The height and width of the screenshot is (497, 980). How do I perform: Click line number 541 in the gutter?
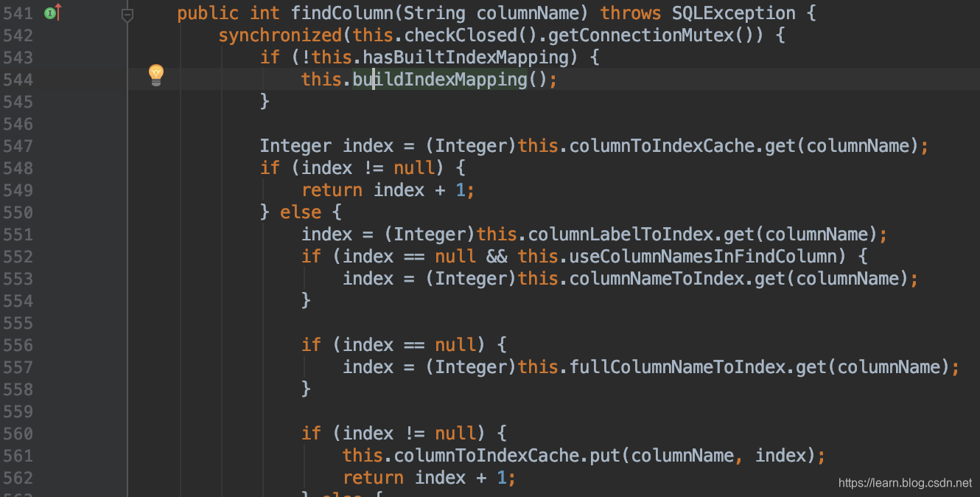click(x=18, y=13)
